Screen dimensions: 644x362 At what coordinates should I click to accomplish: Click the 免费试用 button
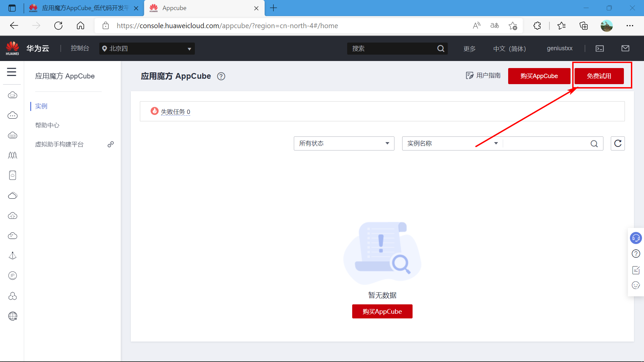[x=599, y=76]
